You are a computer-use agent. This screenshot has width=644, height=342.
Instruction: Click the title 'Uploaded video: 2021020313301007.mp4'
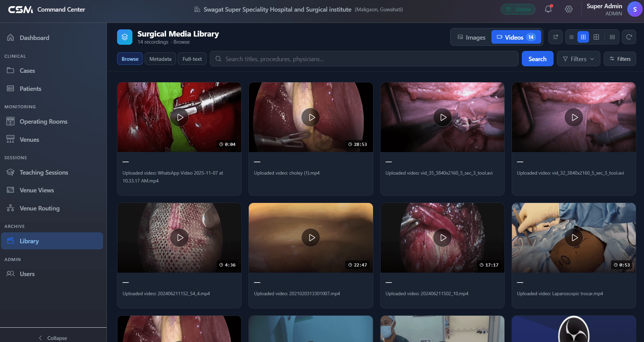pyautogui.click(x=297, y=293)
